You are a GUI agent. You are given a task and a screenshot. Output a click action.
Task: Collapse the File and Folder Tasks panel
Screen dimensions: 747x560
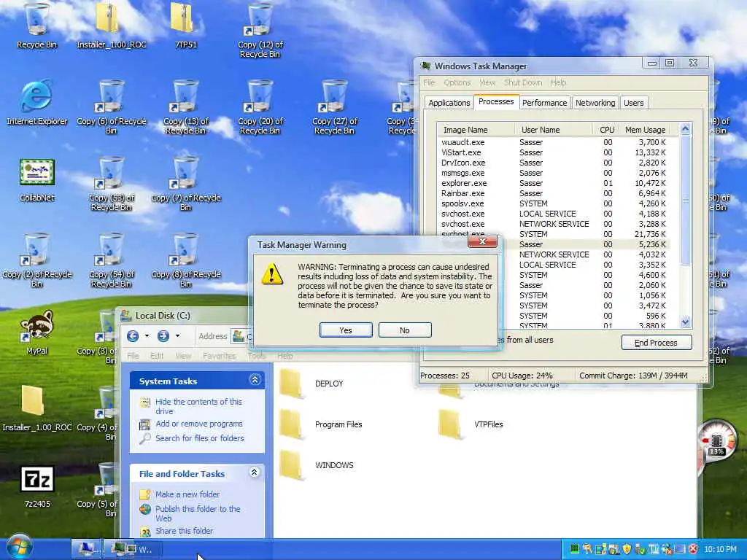[255, 472]
